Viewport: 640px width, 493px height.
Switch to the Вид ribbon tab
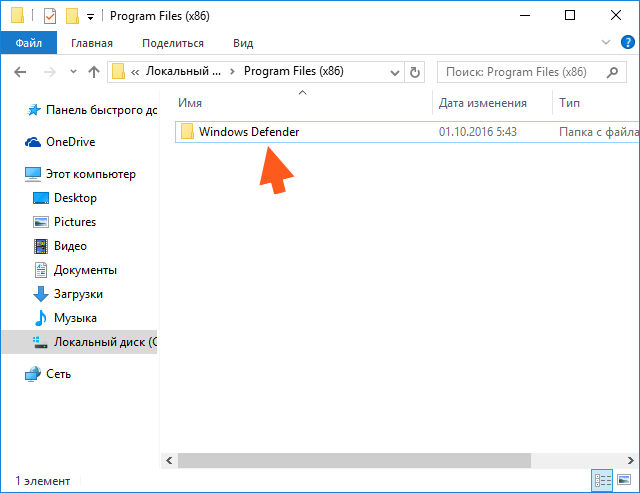(243, 43)
